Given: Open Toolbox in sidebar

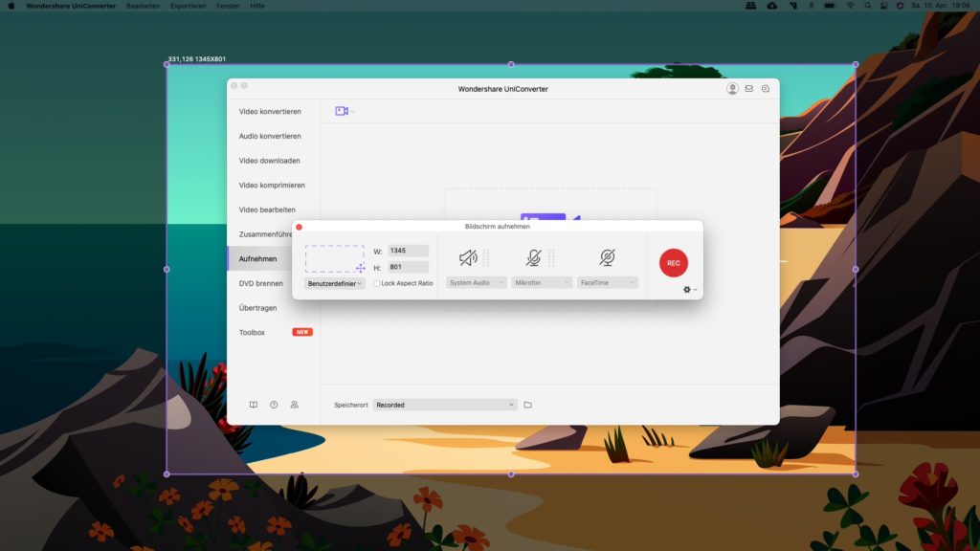Looking at the screenshot, I should pyautogui.click(x=252, y=332).
